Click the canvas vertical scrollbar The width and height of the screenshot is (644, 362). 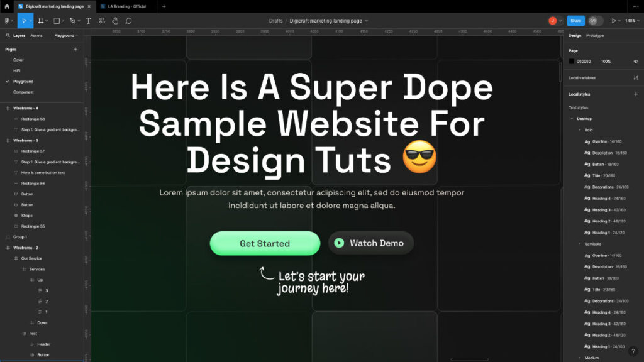(x=560, y=72)
